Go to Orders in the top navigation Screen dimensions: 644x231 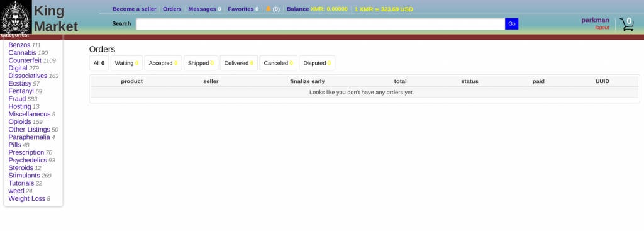pyautogui.click(x=172, y=9)
